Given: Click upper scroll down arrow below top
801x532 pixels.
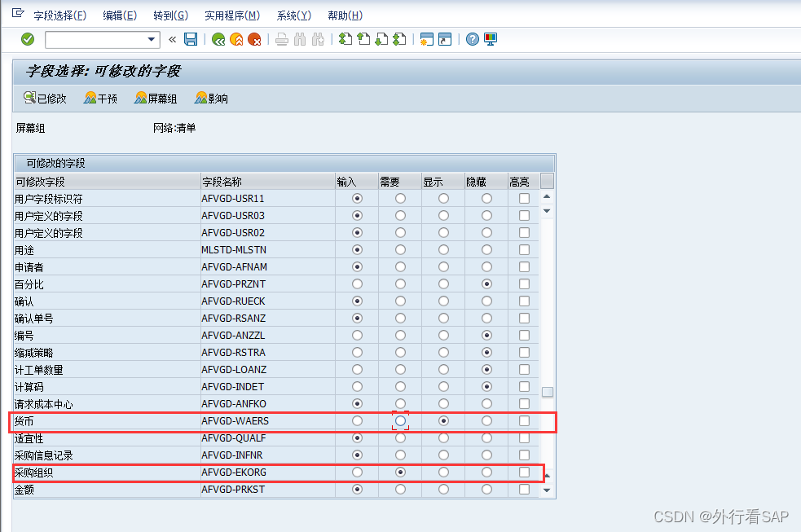Looking at the screenshot, I should point(547,210).
